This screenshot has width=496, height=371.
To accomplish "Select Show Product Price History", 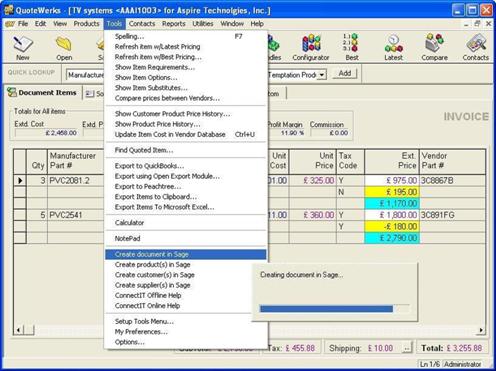I will click(x=186, y=124).
